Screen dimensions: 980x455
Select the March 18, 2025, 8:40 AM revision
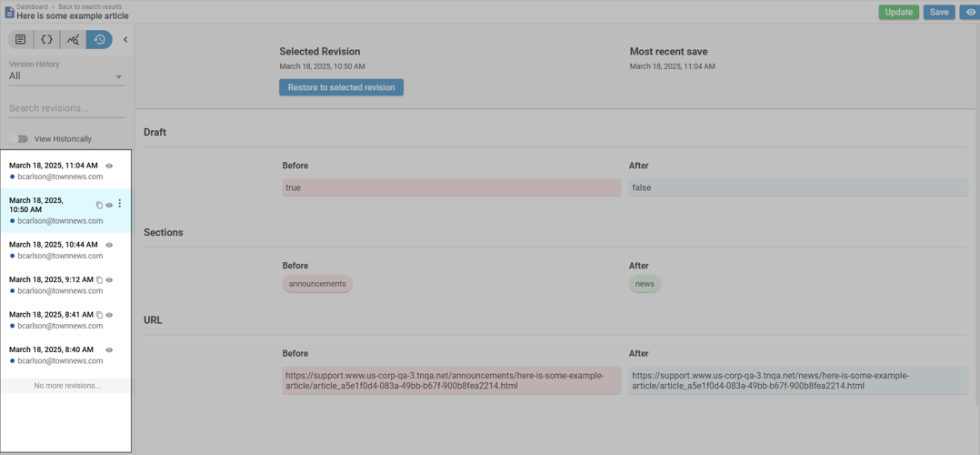point(65,355)
